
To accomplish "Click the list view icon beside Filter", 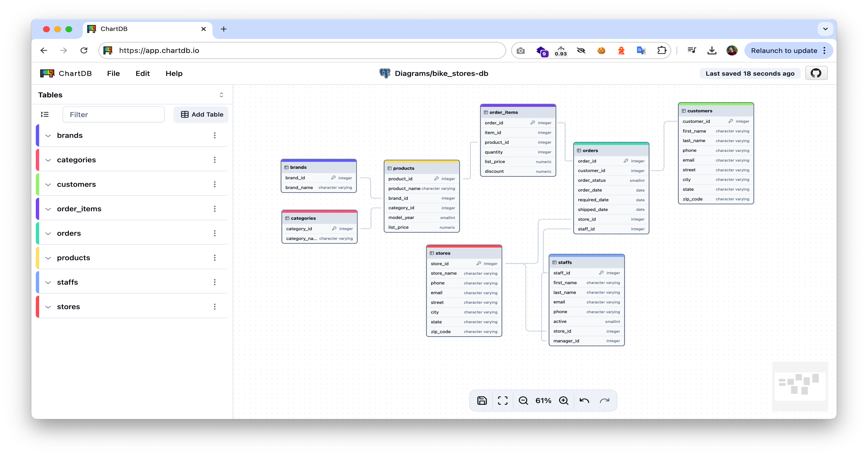I will [45, 114].
